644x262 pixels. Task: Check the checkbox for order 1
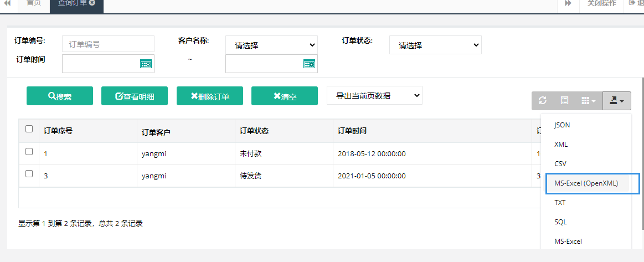coord(29,152)
